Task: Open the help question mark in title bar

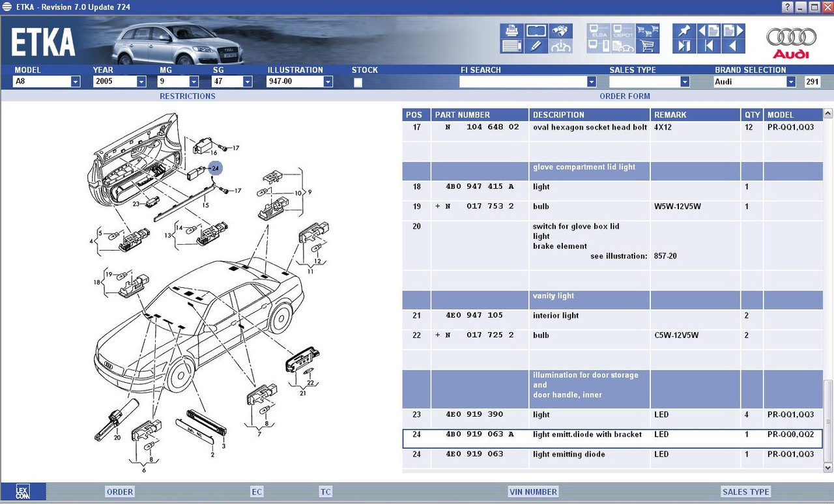Action: 788,7
